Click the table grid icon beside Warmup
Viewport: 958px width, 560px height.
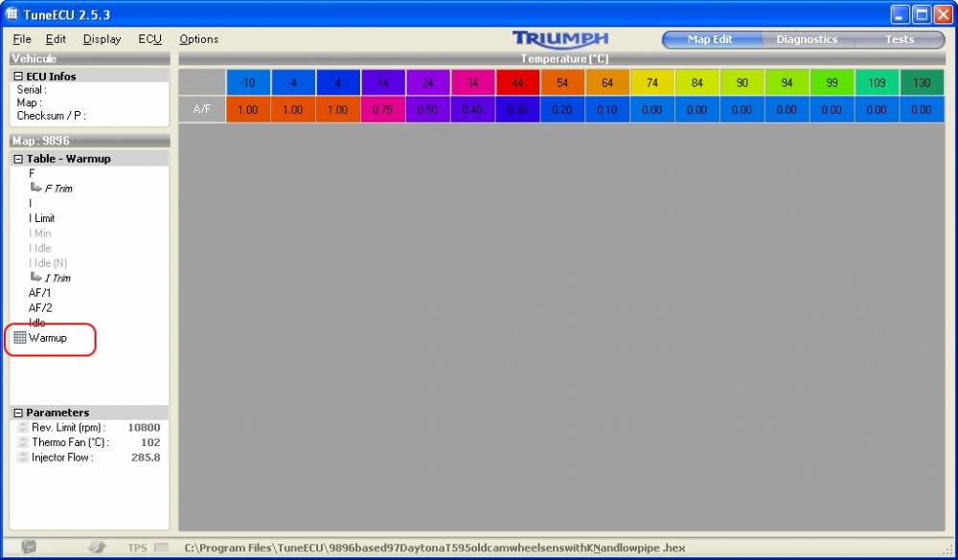pos(20,338)
